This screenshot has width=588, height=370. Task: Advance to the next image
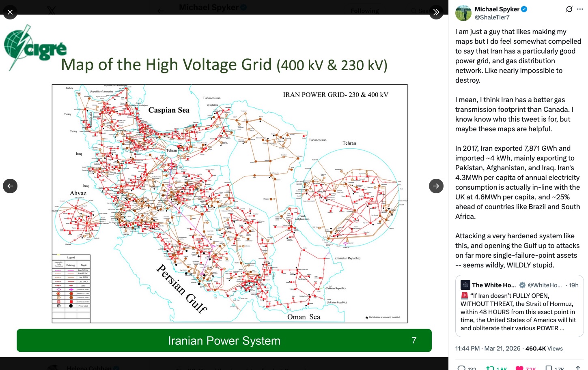pyautogui.click(x=436, y=186)
